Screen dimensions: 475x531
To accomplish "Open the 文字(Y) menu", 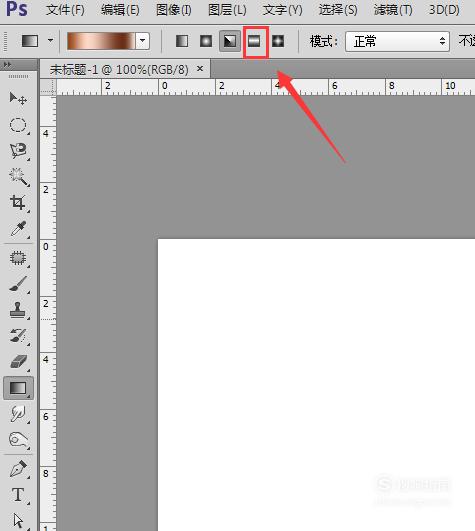I will [282, 10].
